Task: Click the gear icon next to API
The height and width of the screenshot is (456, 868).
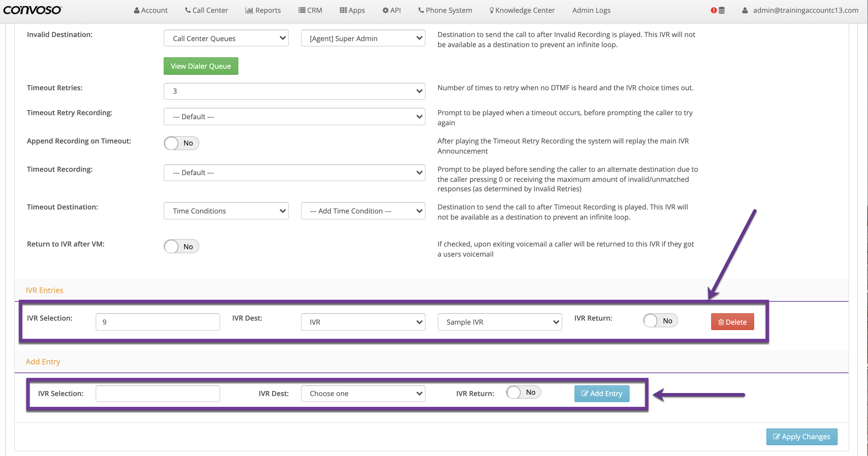Action: 385,10
